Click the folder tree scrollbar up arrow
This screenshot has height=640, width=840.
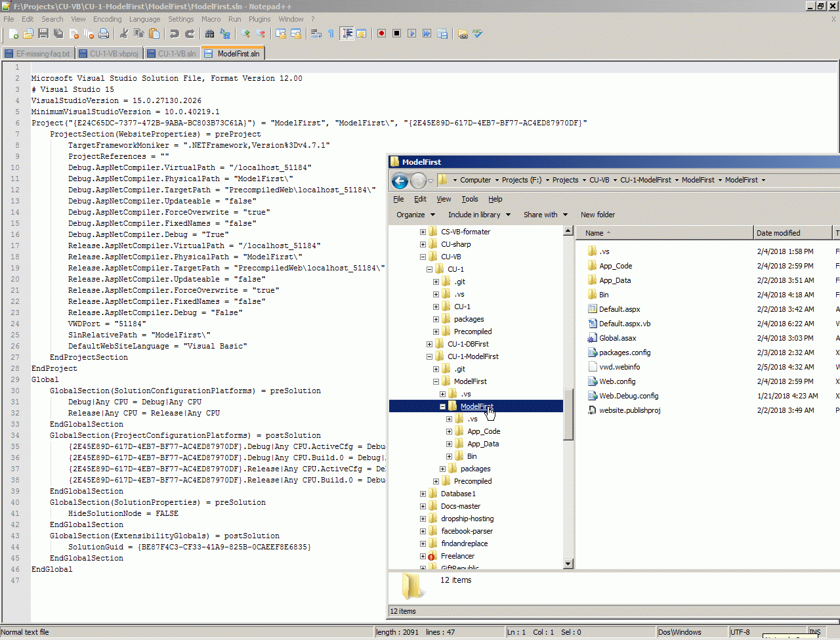pos(568,231)
